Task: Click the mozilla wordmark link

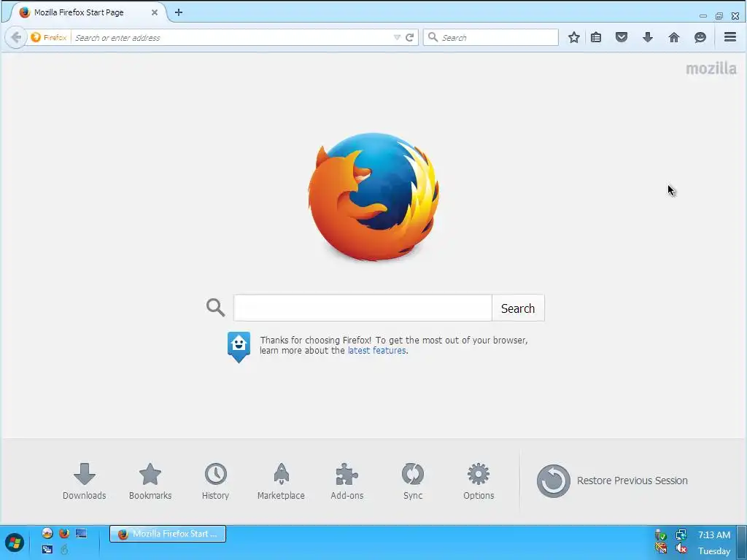Action: 711,69
